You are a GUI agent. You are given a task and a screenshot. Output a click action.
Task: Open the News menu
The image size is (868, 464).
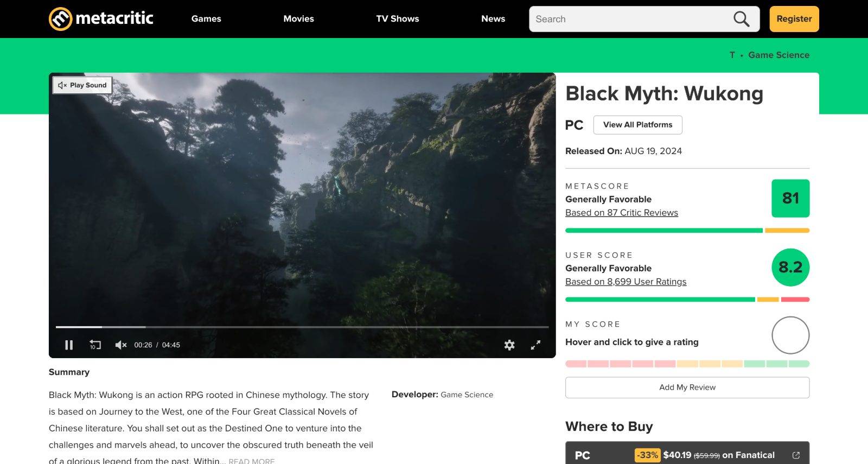[x=493, y=18]
